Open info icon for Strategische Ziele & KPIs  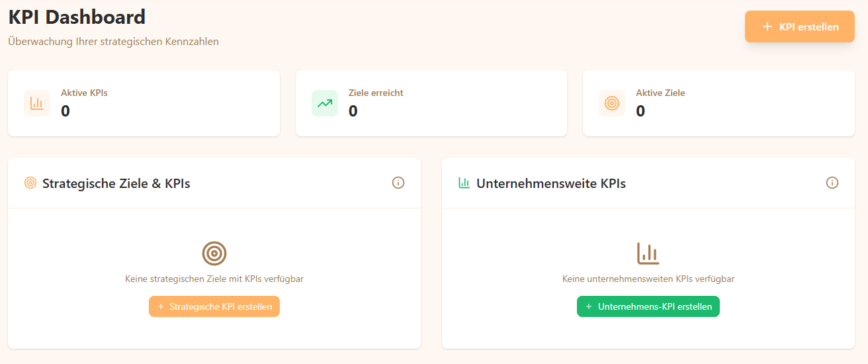398,183
